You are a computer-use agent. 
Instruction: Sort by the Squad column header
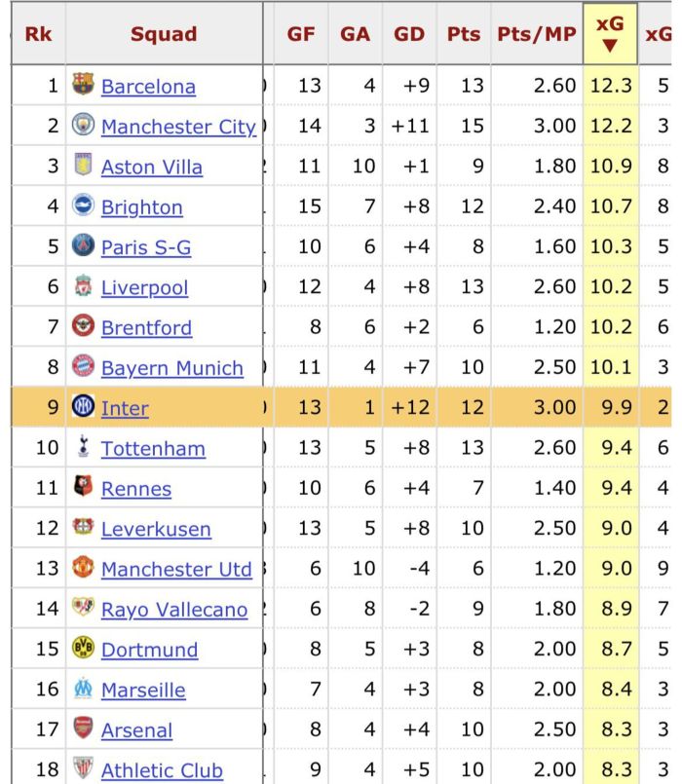(164, 34)
